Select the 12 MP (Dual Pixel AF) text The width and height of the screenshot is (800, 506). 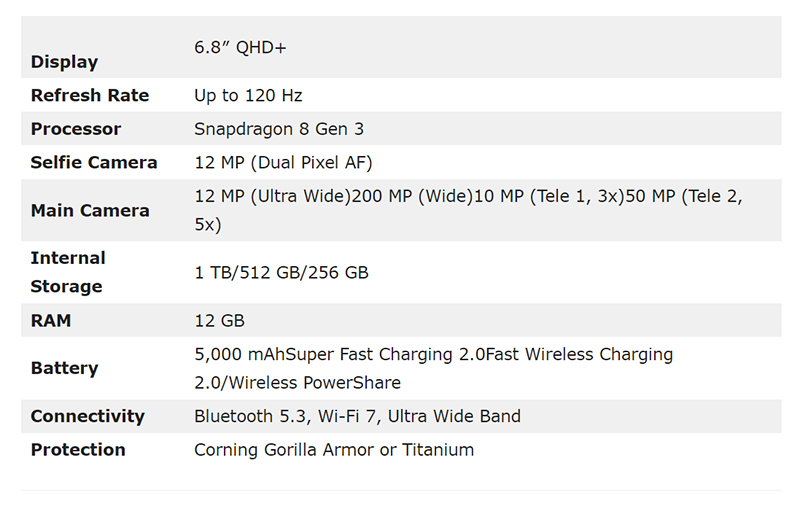283,163
